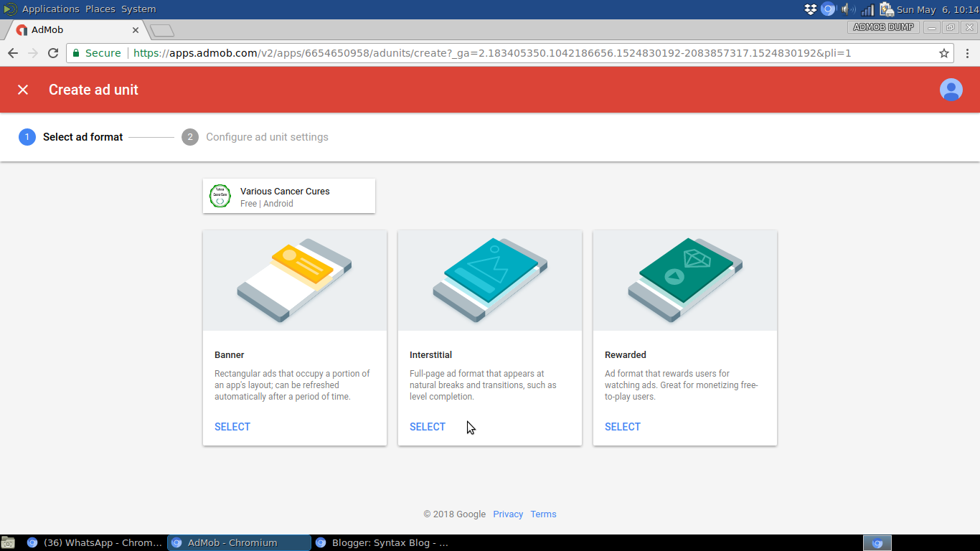
Task: Select the Interstitial ad format
Action: coord(428,427)
